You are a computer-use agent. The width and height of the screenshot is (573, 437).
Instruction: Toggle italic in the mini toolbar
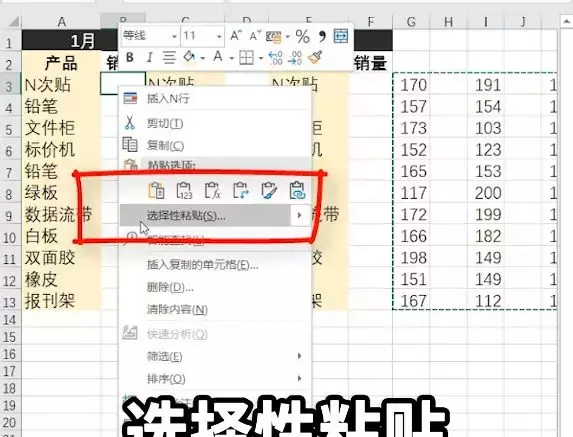coord(149,57)
